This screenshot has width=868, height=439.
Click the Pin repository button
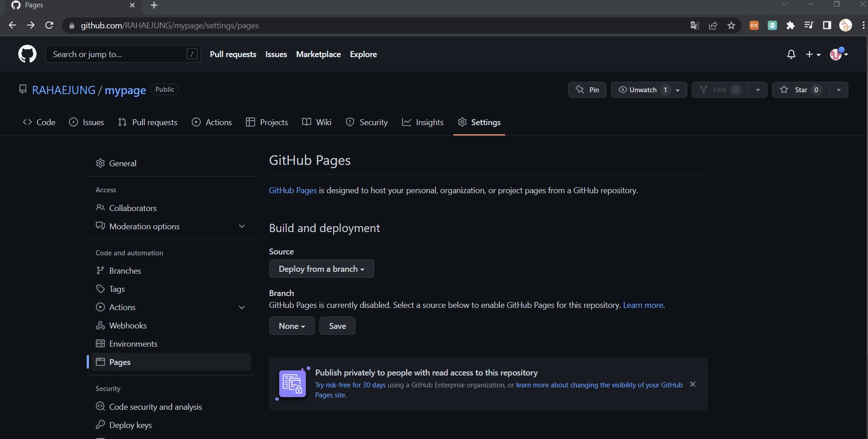tap(587, 90)
